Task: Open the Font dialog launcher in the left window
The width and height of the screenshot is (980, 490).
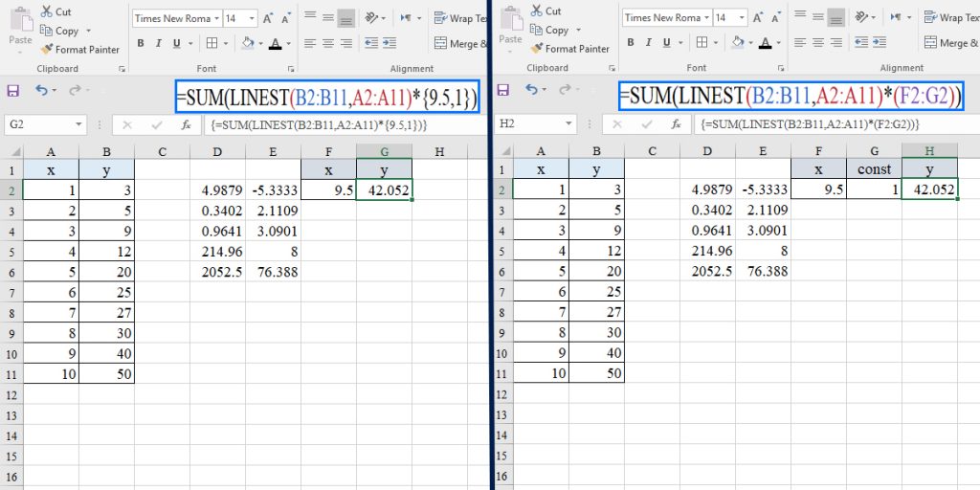Action: tap(291, 69)
